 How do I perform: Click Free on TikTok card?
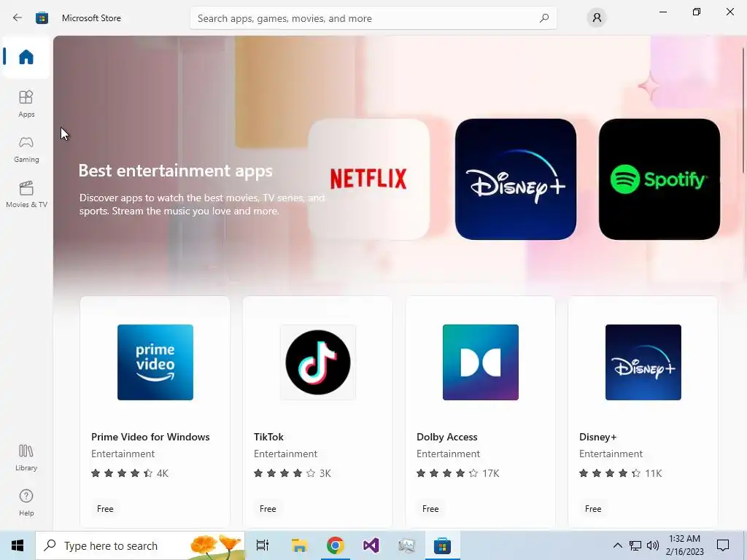tap(268, 508)
